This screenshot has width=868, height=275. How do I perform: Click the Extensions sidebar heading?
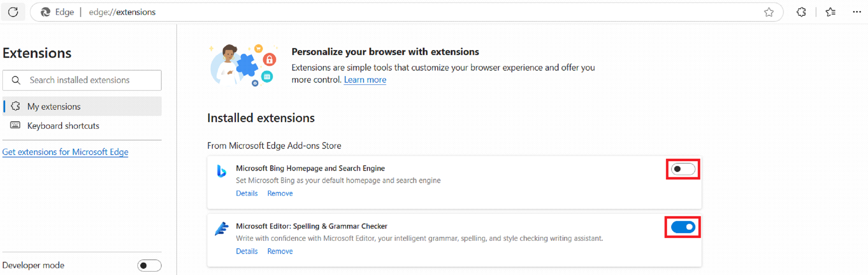tap(37, 53)
